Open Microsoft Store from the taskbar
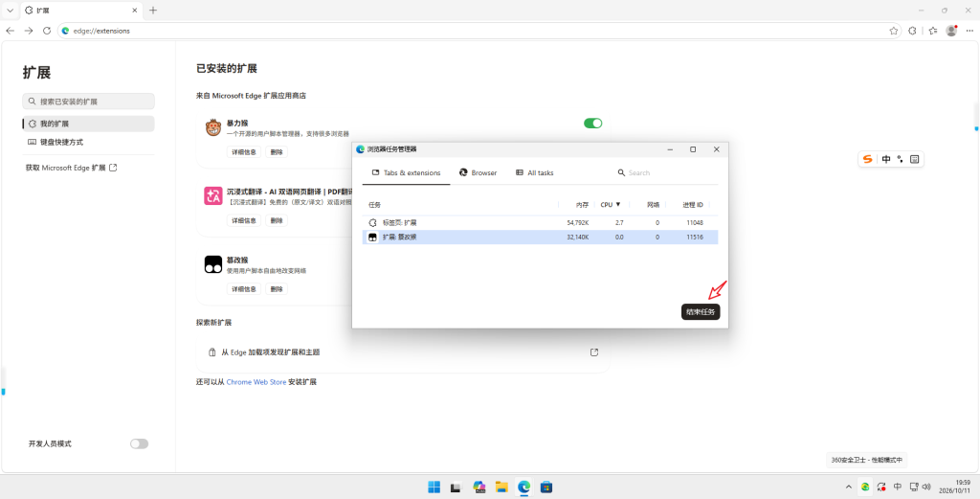This screenshot has width=980, height=499. click(546, 487)
